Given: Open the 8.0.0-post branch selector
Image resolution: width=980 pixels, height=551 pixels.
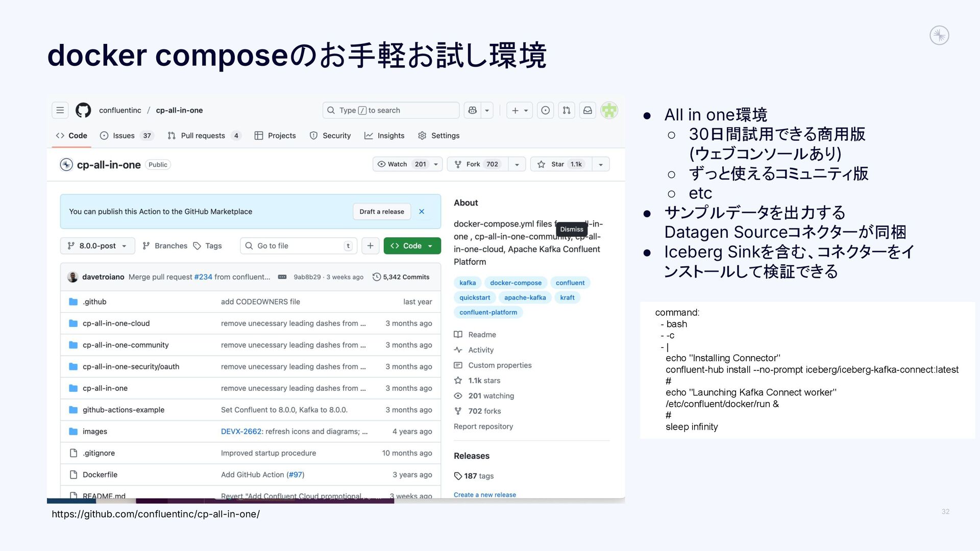Looking at the screenshot, I should pos(97,246).
